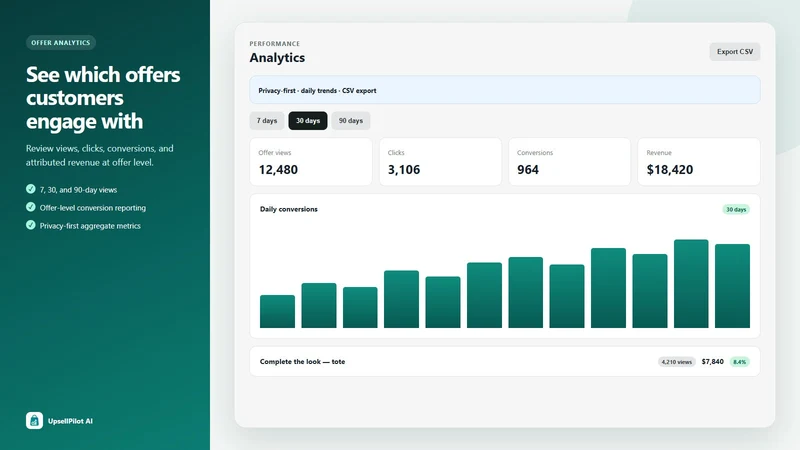The image size is (800, 450).
Task: Click the OFFER ANALYTICS badge
Action: [61, 42]
